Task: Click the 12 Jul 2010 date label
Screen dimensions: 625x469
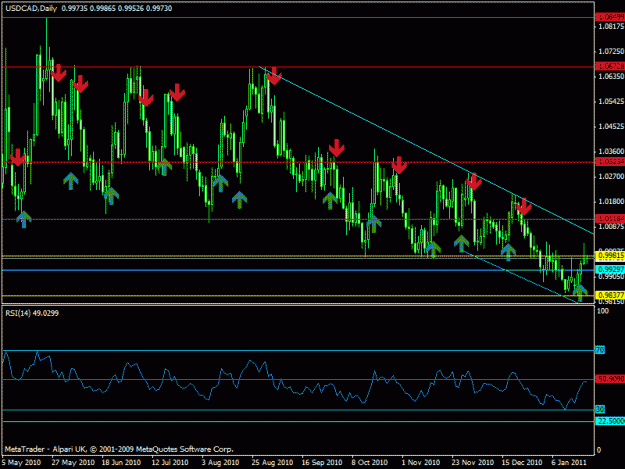Action: click(170, 462)
